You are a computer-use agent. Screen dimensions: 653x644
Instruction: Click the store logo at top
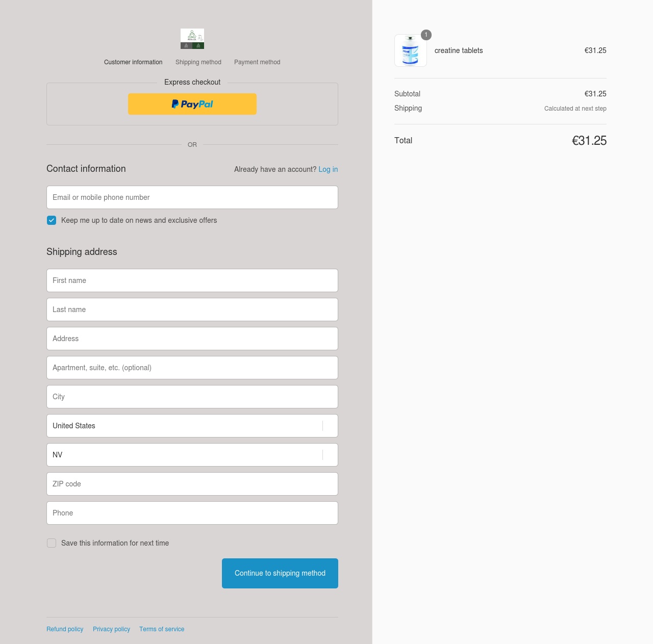coord(192,39)
